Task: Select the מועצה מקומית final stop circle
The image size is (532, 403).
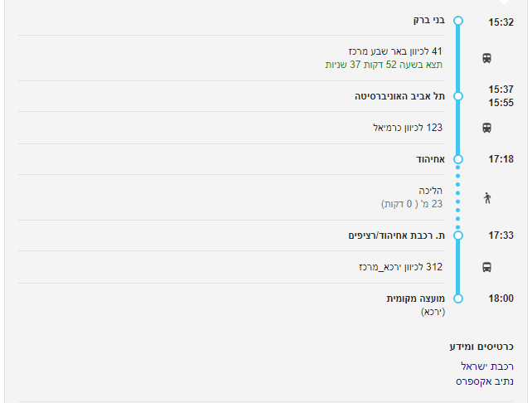Action: [458, 298]
